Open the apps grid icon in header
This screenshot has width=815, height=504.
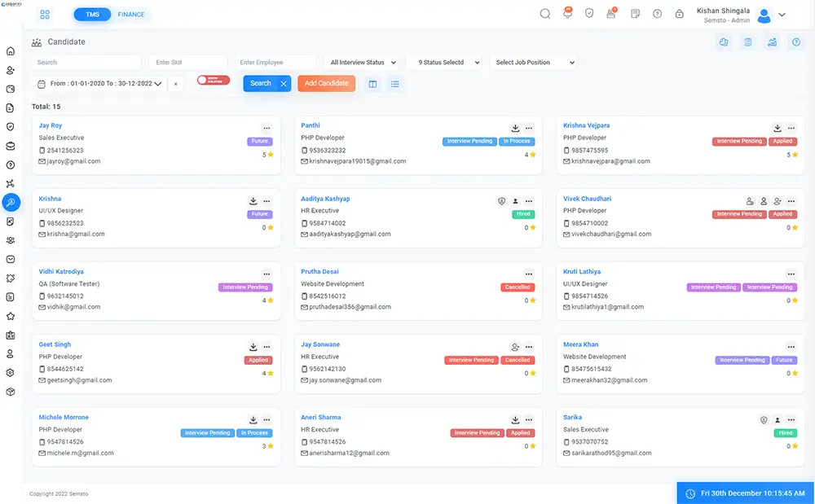(45, 15)
